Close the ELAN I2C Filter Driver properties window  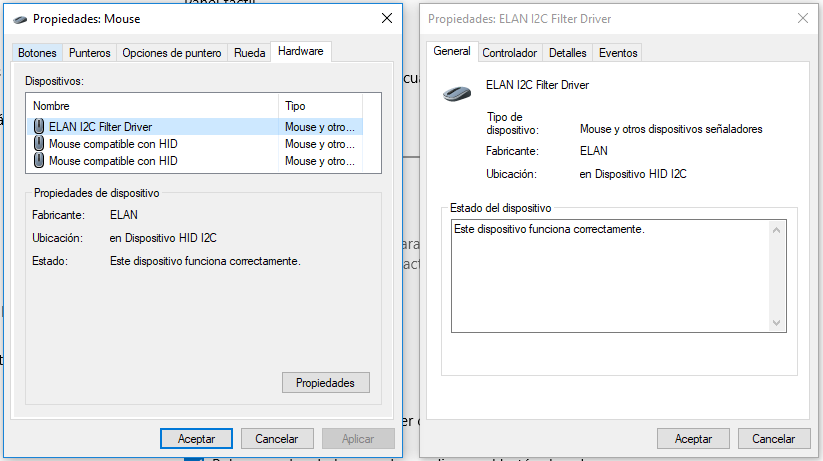pyautogui.click(x=803, y=18)
